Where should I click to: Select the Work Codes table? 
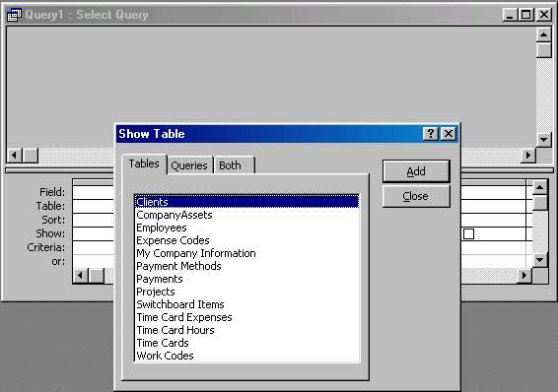coord(247,356)
